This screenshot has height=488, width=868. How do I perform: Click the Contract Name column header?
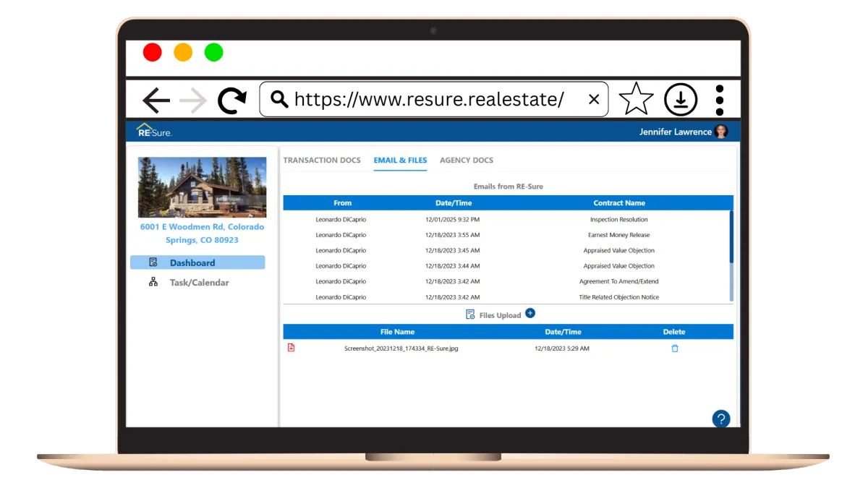click(619, 203)
